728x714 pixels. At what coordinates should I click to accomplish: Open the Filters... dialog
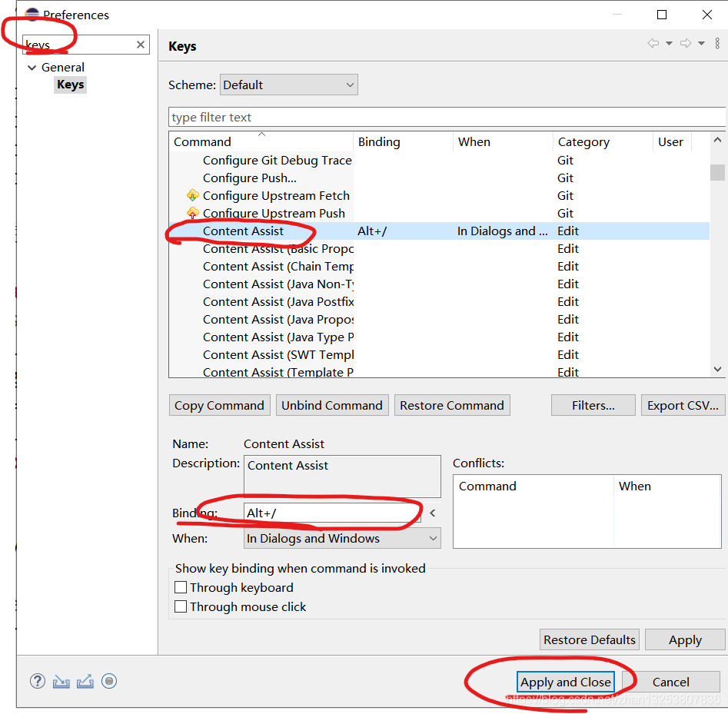pos(593,405)
